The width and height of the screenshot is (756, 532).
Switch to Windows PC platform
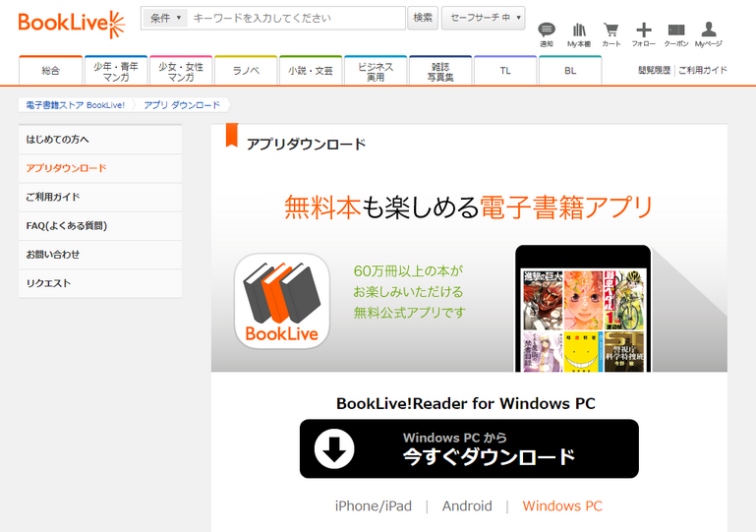(x=562, y=506)
